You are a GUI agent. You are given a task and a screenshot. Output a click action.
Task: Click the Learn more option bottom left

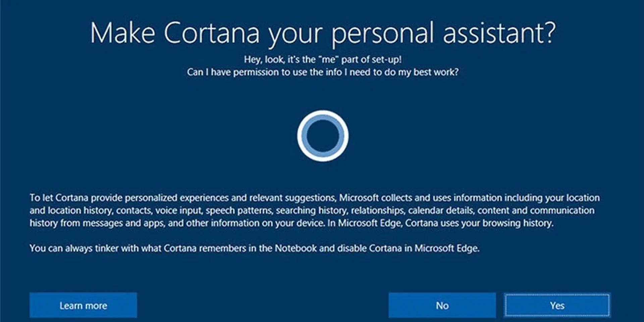click(x=83, y=305)
